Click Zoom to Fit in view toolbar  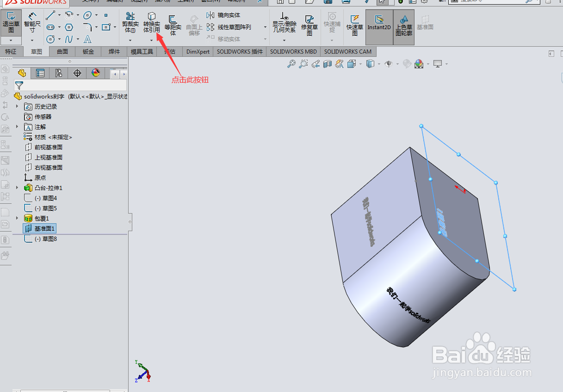[291, 64]
